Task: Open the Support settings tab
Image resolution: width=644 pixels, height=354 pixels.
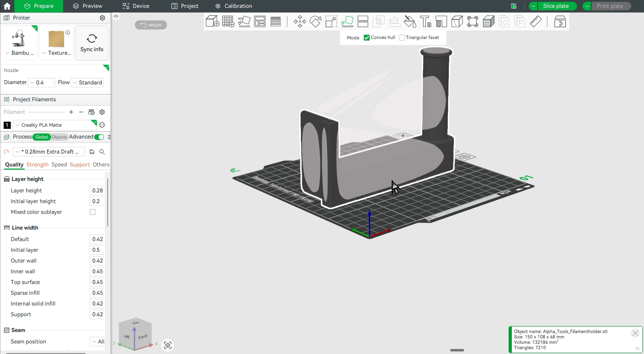Action: pos(79,164)
